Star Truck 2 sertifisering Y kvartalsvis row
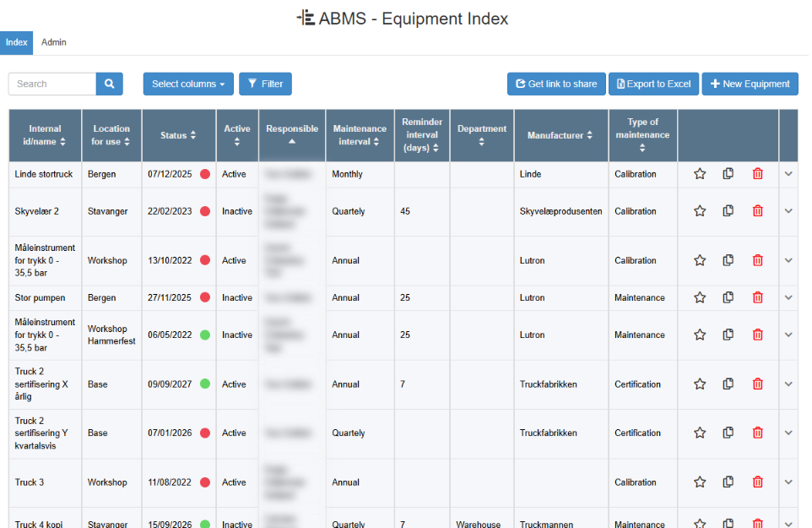The width and height of the screenshot is (812, 528). (700, 433)
